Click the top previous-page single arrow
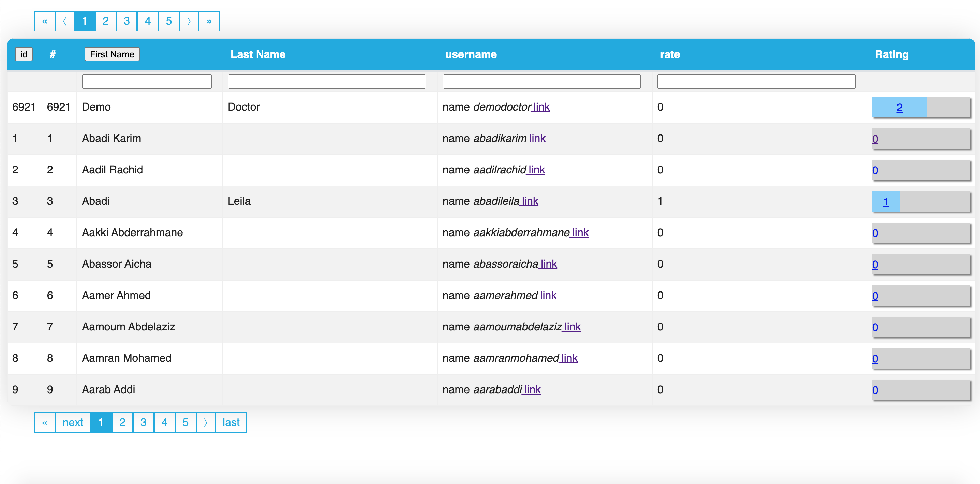This screenshot has width=980, height=484. pos(65,21)
